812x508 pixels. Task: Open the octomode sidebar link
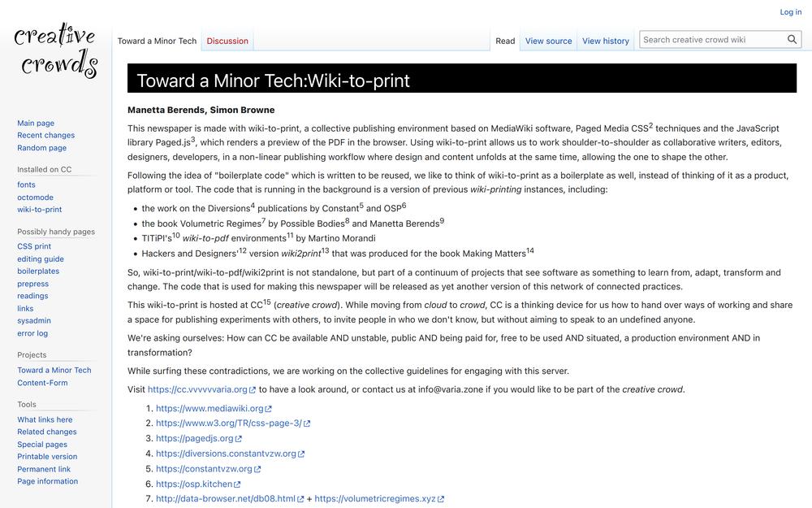pyautogui.click(x=35, y=197)
